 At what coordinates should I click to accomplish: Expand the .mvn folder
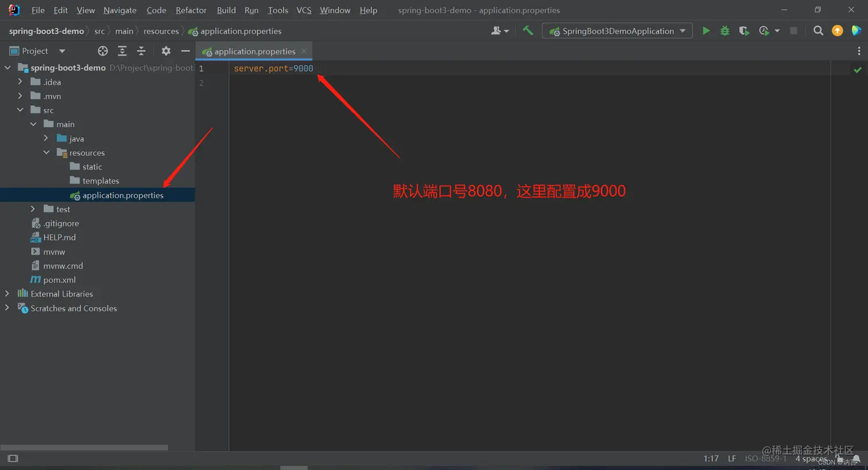(20, 96)
